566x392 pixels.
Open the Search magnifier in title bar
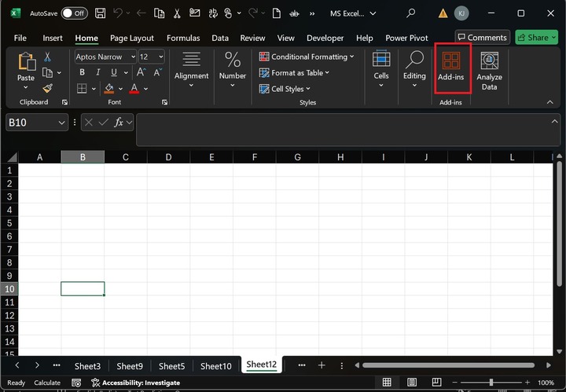click(410, 13)
